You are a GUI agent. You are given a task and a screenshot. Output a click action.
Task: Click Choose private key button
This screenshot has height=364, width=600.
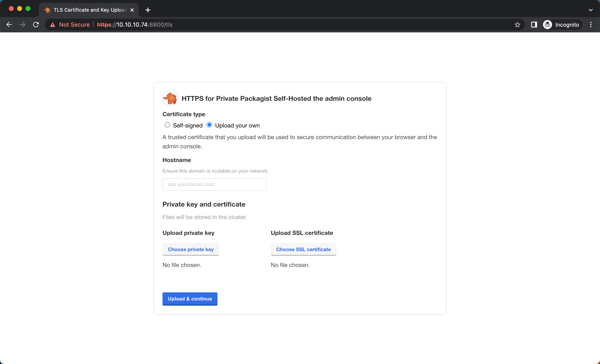pos(191,249)
